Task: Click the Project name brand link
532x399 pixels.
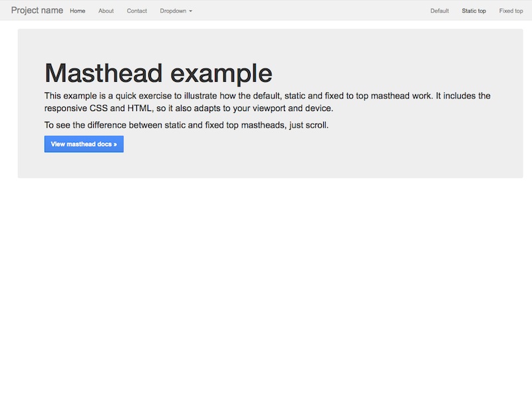Action: (x=37, y=11)
